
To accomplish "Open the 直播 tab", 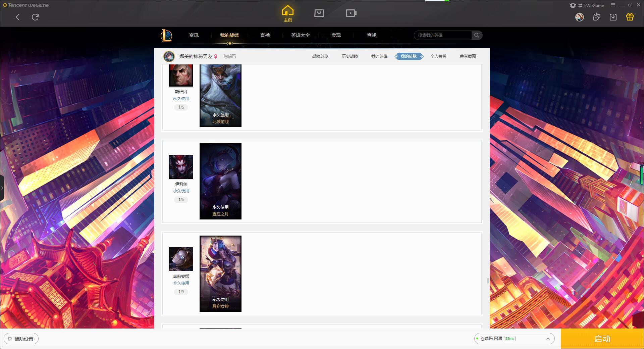I will 265,35.
